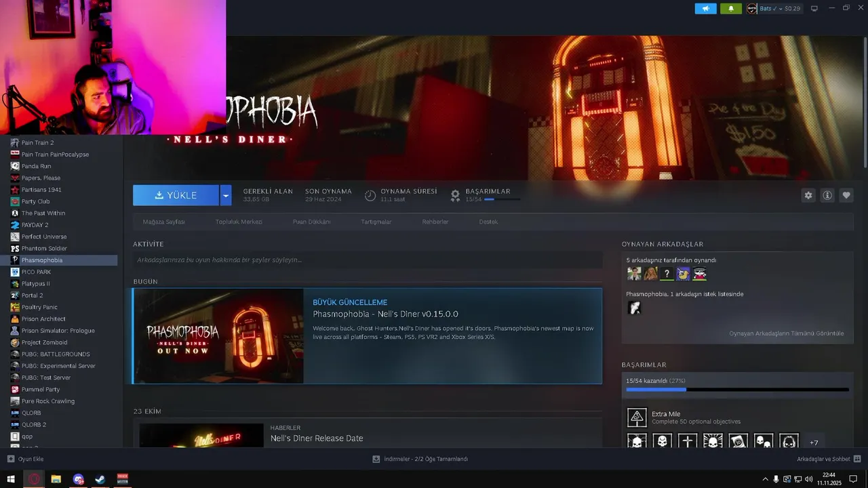
Task: Open Destek tab
Action: click(488, 222)
